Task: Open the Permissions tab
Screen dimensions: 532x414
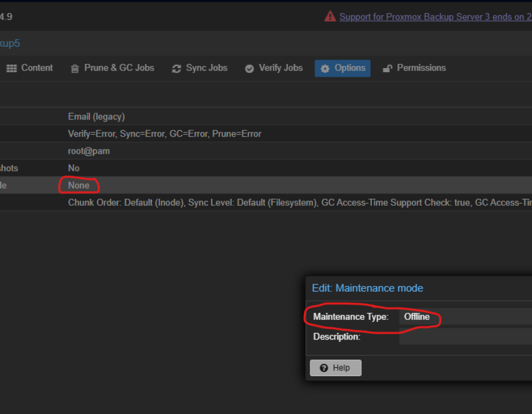Action: (x=414, y=68)
